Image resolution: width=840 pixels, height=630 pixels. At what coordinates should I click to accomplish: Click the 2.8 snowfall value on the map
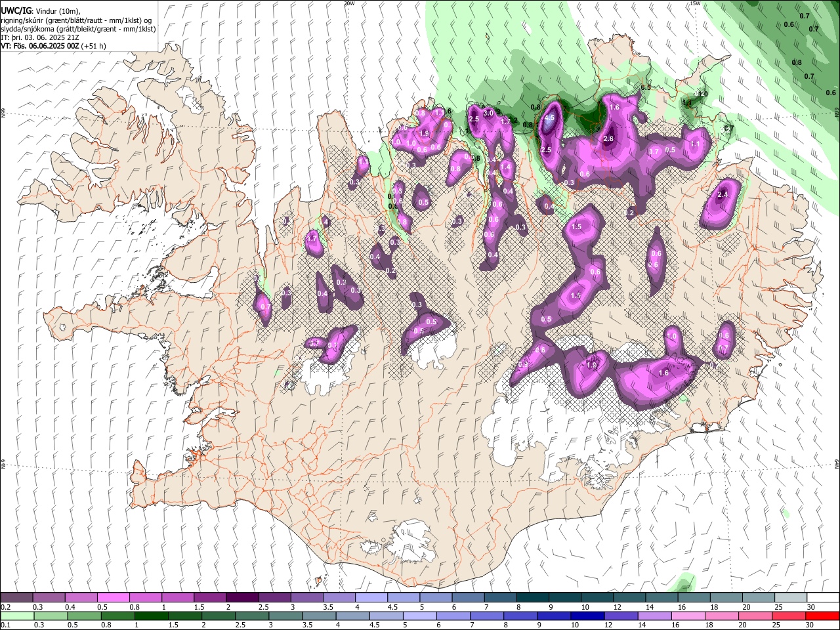(608, 138)
